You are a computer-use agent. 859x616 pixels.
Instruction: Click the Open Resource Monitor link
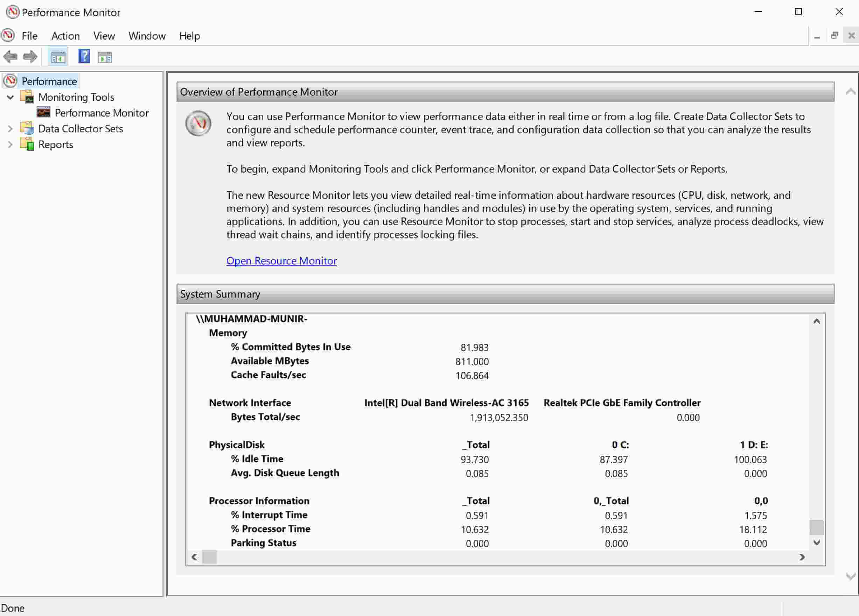click(x=281, y=260)
